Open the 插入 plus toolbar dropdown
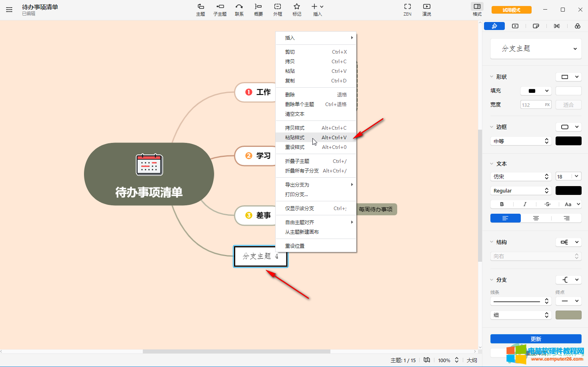Screen dimensions: 588x367 318,10
